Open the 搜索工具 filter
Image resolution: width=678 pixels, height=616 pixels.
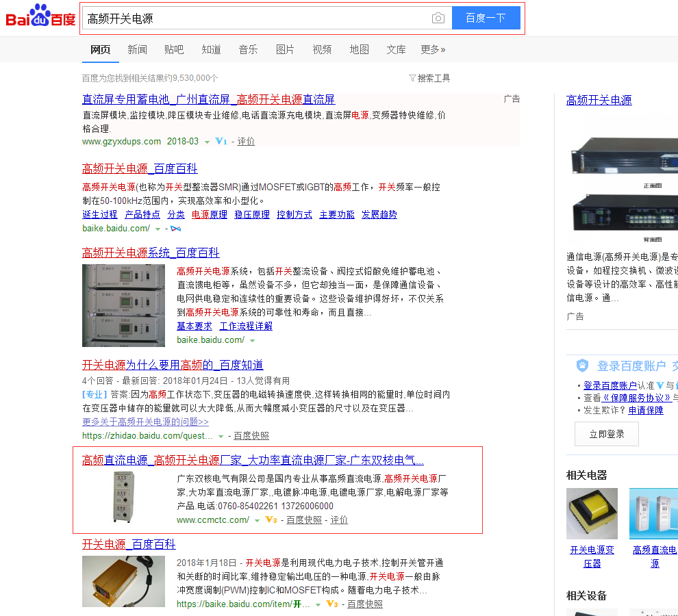click(x=429, y=78)
